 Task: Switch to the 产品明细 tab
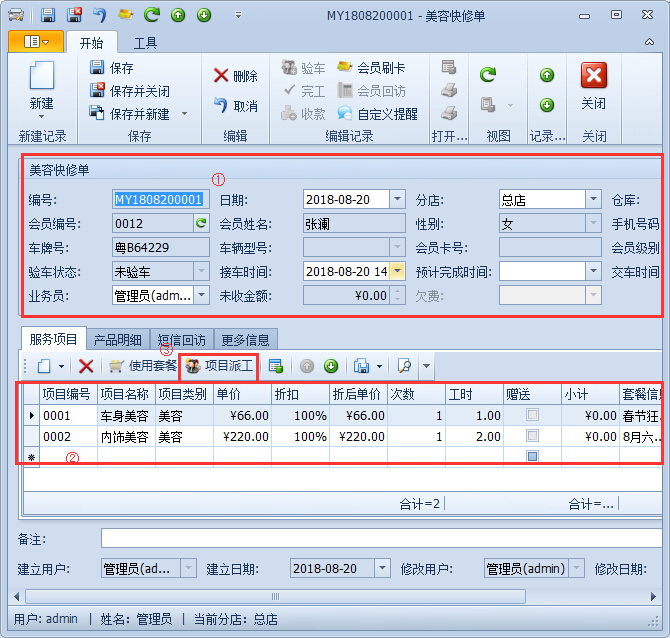pos(118,340)
